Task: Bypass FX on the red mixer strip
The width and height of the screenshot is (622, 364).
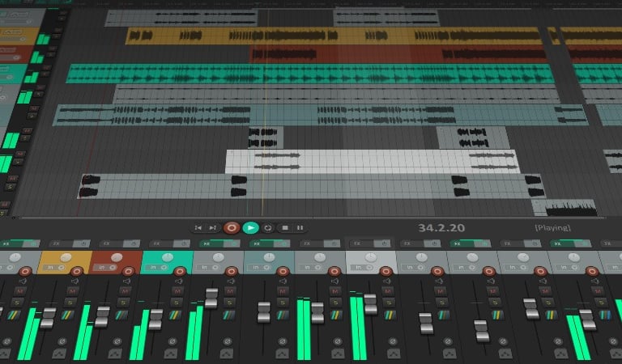Action: (132, 243)
